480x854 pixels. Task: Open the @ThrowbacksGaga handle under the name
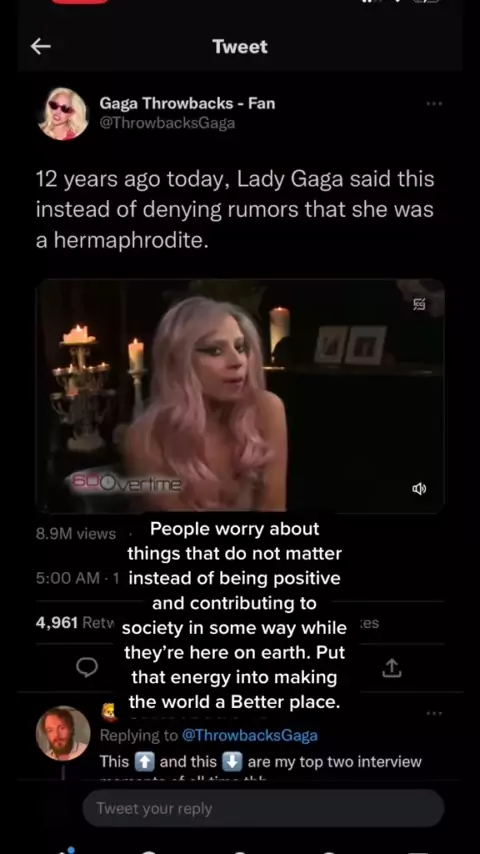(x=167, y=123)
